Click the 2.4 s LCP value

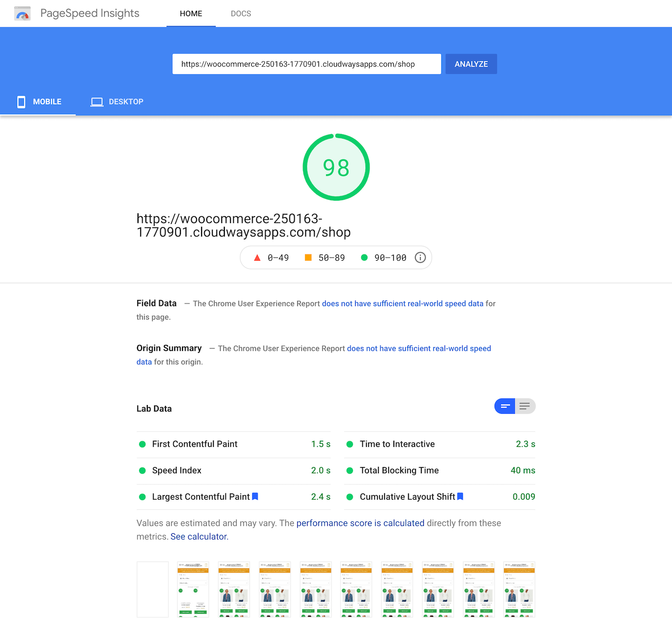[320, 497]
